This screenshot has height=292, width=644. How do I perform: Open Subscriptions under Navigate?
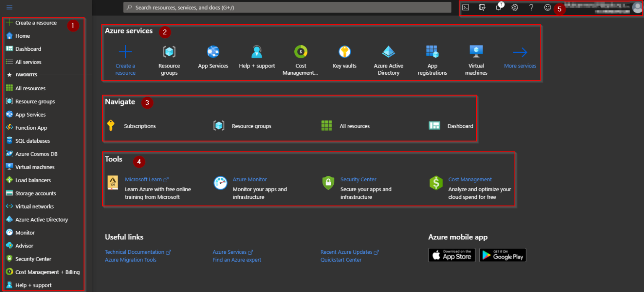pos(140,126)
